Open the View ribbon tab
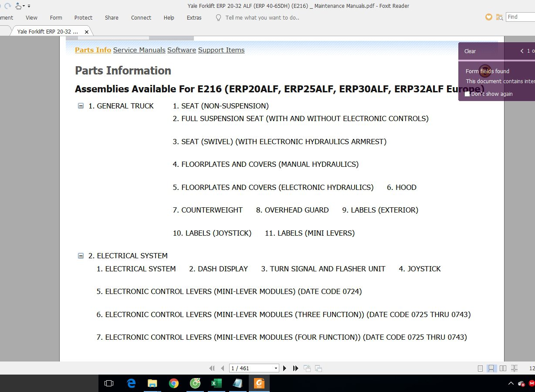The height and width of the screenshot is (392, 535). pos(31,18)
